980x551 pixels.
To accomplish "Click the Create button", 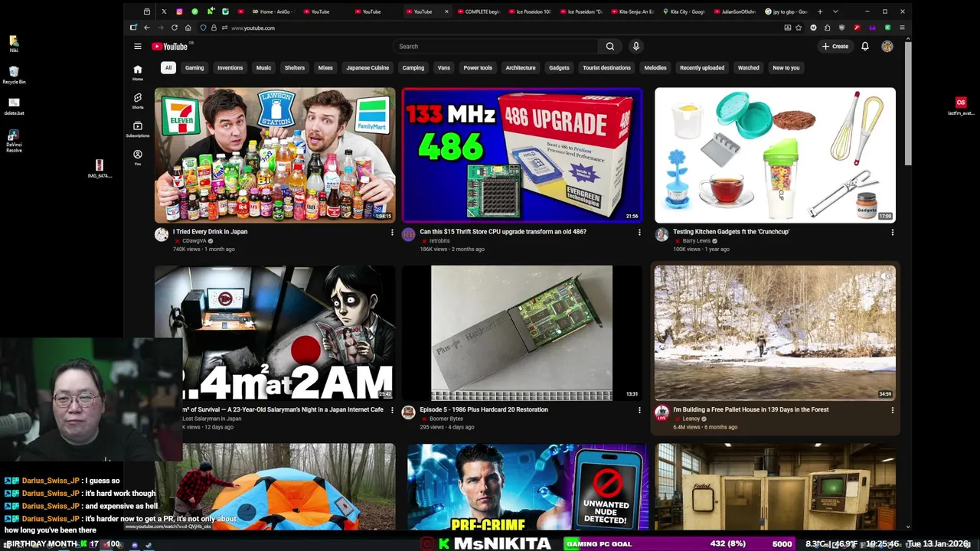I will (835, 47).
